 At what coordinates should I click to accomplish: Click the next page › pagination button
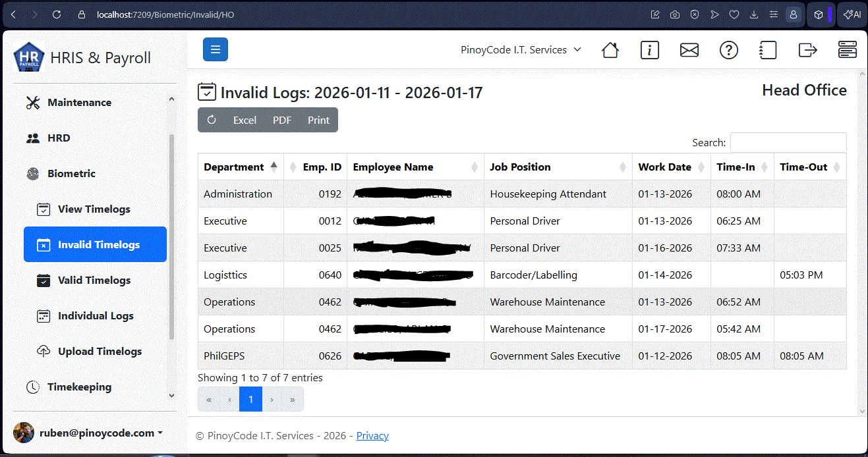272,399
